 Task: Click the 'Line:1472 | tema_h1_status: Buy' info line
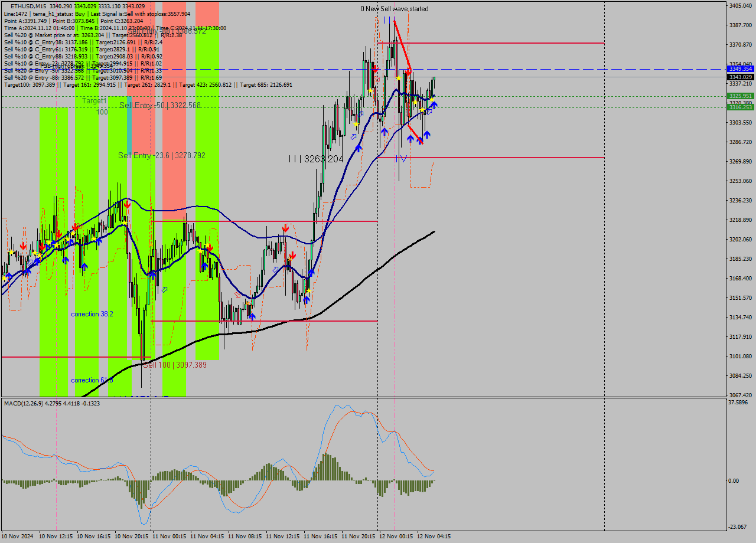point(97,14)
